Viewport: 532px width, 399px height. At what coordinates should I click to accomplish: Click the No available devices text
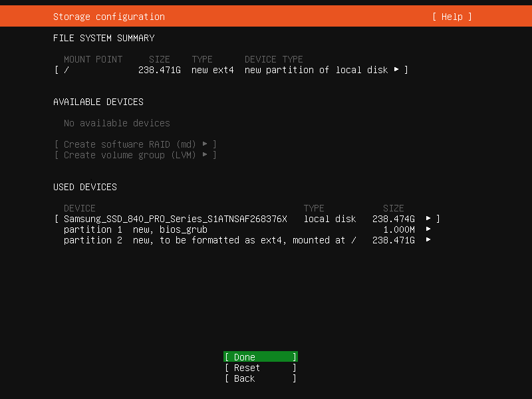point(116,123)
